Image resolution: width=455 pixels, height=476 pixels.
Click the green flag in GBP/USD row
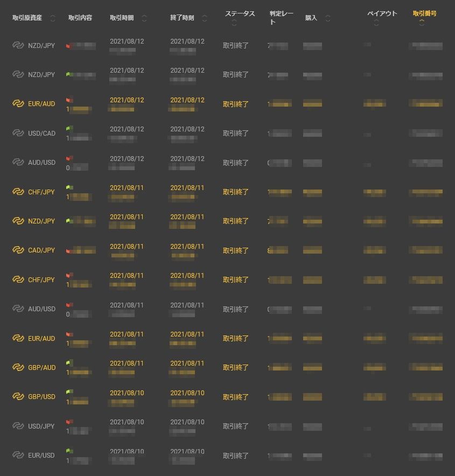pos(69,392)
